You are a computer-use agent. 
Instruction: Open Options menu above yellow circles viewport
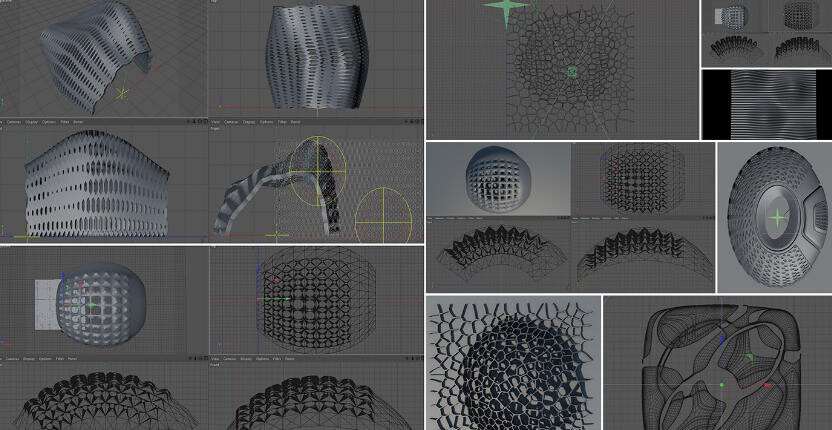265,122
